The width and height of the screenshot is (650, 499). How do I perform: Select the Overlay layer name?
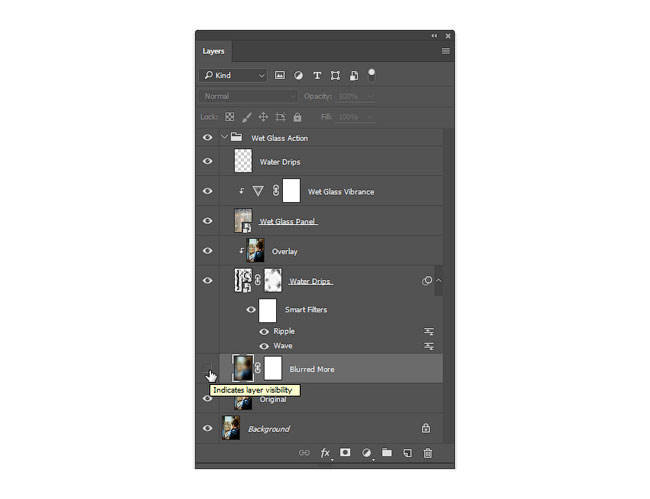pyautogui.click(x=284, y=251)
